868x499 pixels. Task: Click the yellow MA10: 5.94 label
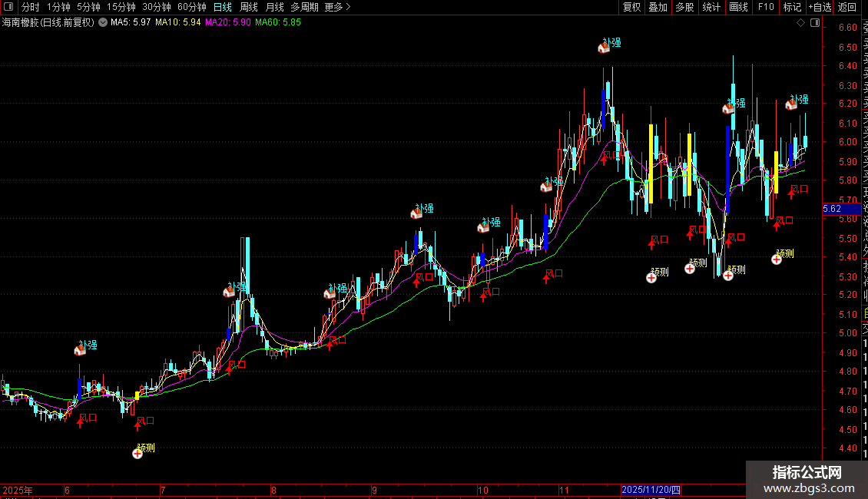click(177, 22)
